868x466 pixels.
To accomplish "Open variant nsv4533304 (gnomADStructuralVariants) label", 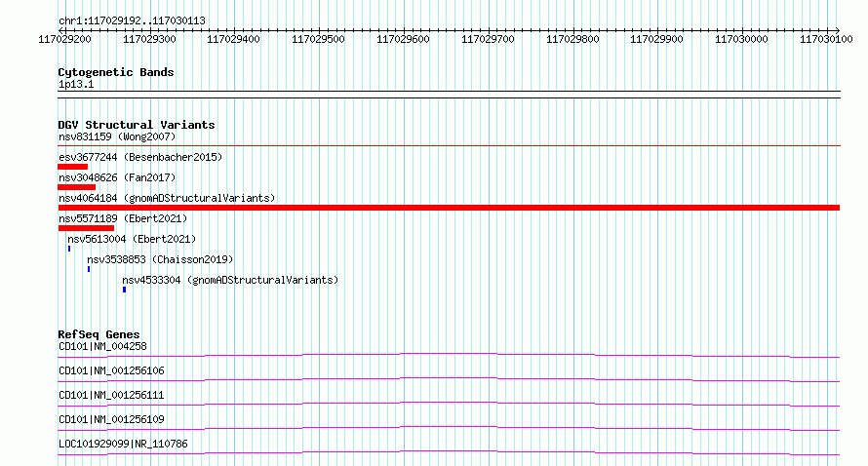I will pos(230,280).
